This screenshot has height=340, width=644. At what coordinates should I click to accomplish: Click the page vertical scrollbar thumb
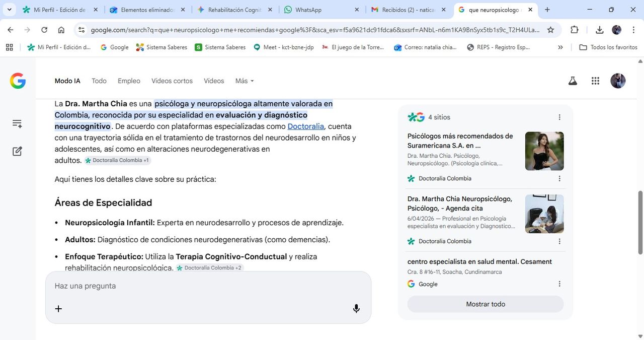point(640,222)
